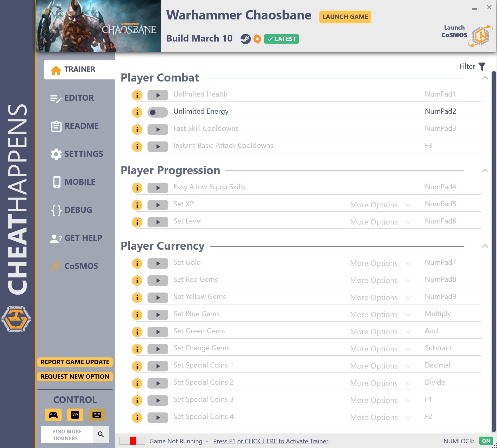Select VR control icon
Image resolution: width=497 pixels, height=448 pixels.
pos(75,415)
